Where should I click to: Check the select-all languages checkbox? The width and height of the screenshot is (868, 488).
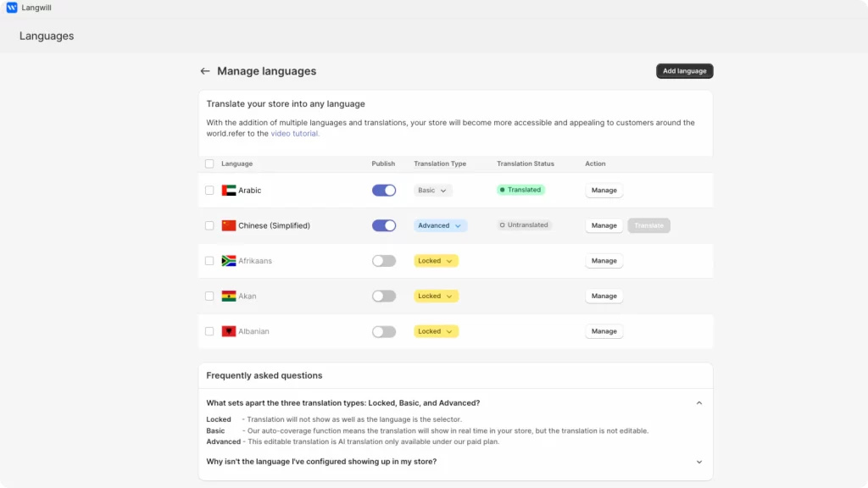pos(209,164)
